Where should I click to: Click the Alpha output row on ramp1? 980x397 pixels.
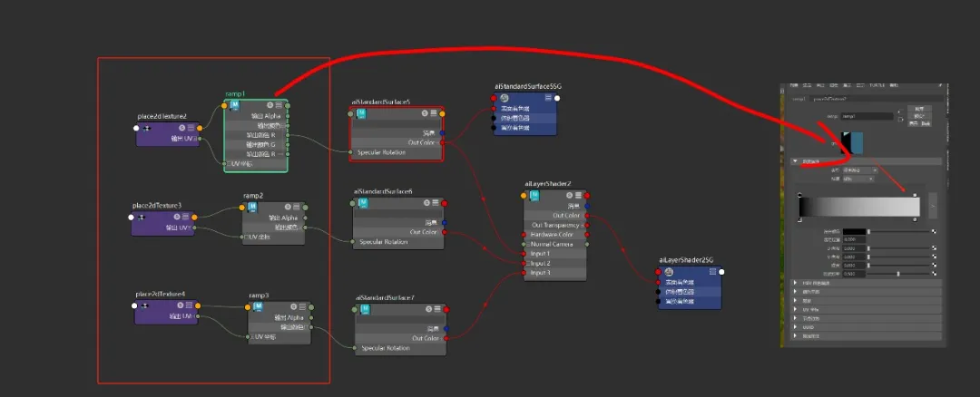coord(256,115)
